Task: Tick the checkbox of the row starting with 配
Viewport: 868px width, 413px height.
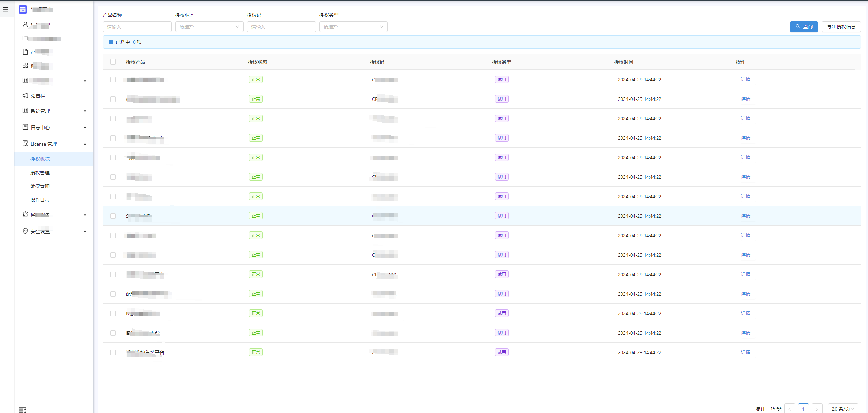Action: coord(113,294)
